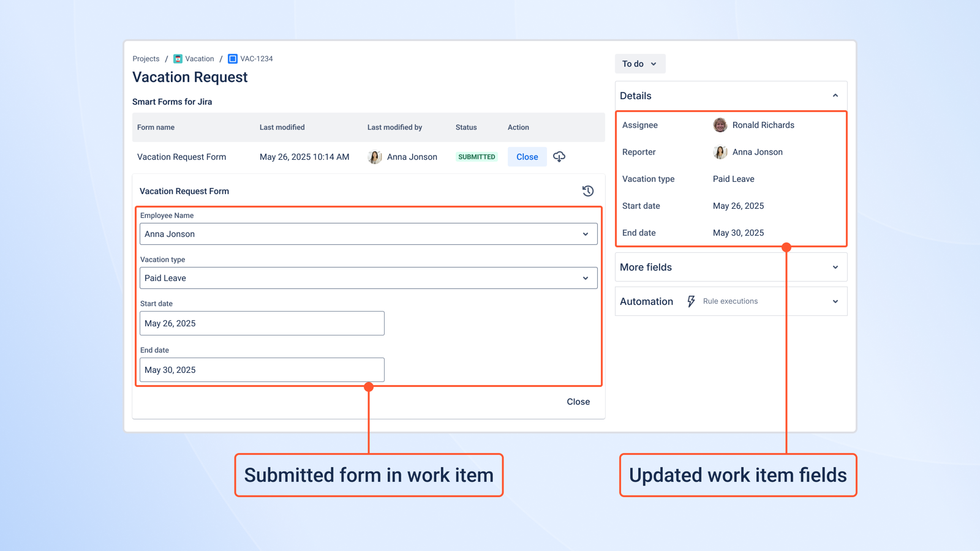Open the Employee Name dropdown
Viewport: 980px width, 551px height.
click(x=369, y=234)
